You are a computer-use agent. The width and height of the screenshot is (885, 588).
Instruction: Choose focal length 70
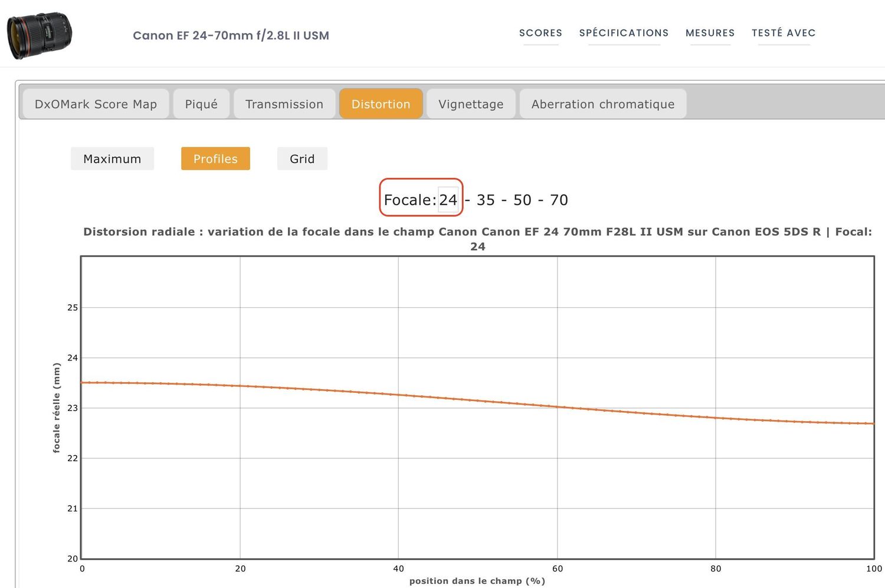pos(559,200)
